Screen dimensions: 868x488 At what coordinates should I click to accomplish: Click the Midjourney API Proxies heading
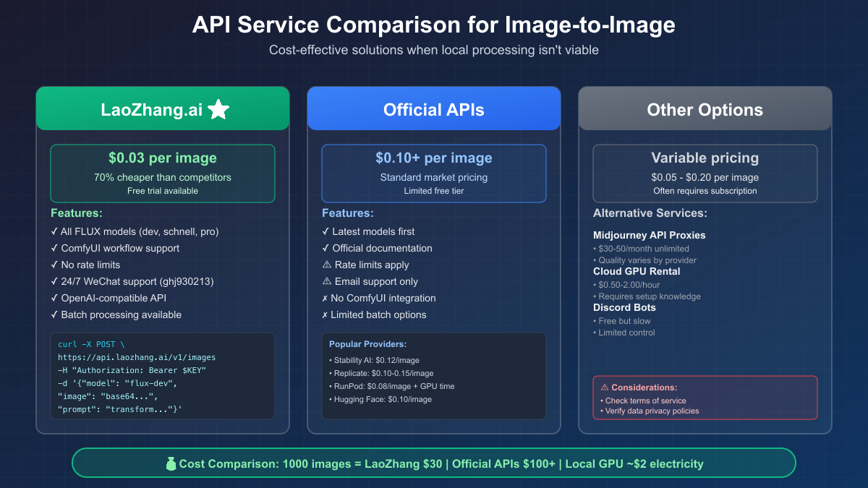(649, 235)
